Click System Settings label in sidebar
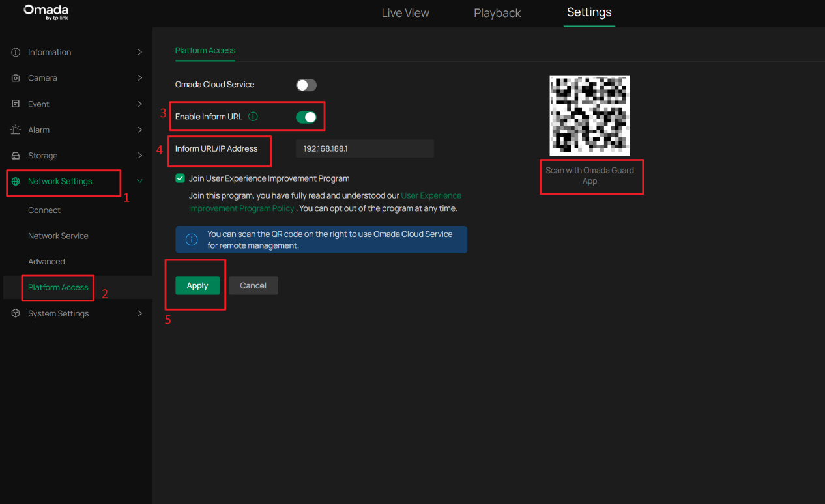The image size is (825, 504). [58, 313]
